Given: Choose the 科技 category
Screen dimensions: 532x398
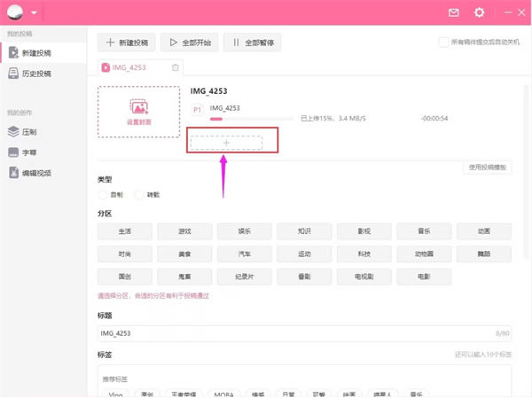Looking at the screenshot, I should 364,254.
